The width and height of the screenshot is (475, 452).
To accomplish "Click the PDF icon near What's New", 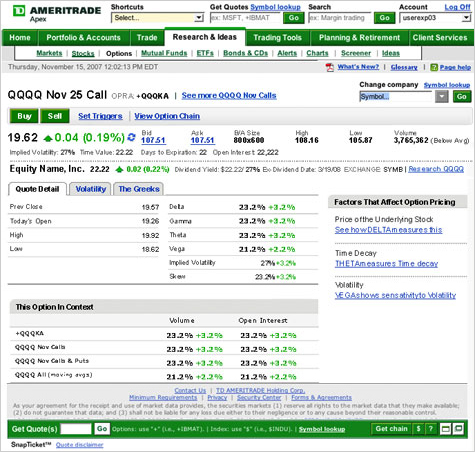I will pos(330,67).
